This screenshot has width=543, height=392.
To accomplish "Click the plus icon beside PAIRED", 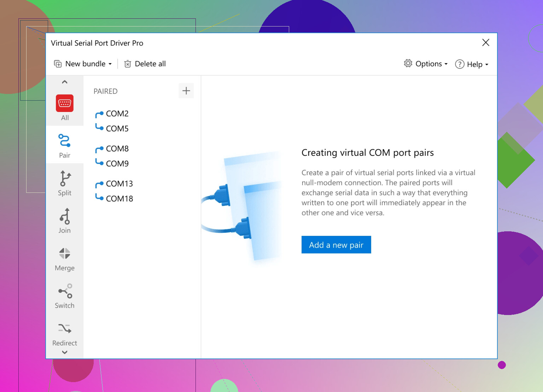I will tap(186, 91).
